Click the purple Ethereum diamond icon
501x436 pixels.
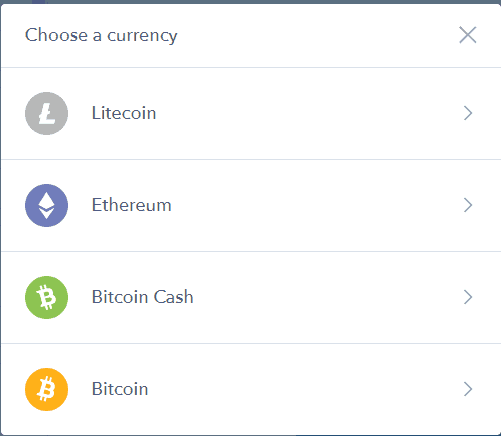[x=46, y=205]
